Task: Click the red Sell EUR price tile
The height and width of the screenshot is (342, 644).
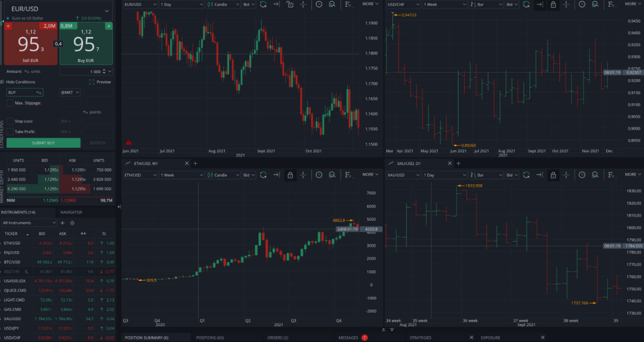Action: click(31, 43)
